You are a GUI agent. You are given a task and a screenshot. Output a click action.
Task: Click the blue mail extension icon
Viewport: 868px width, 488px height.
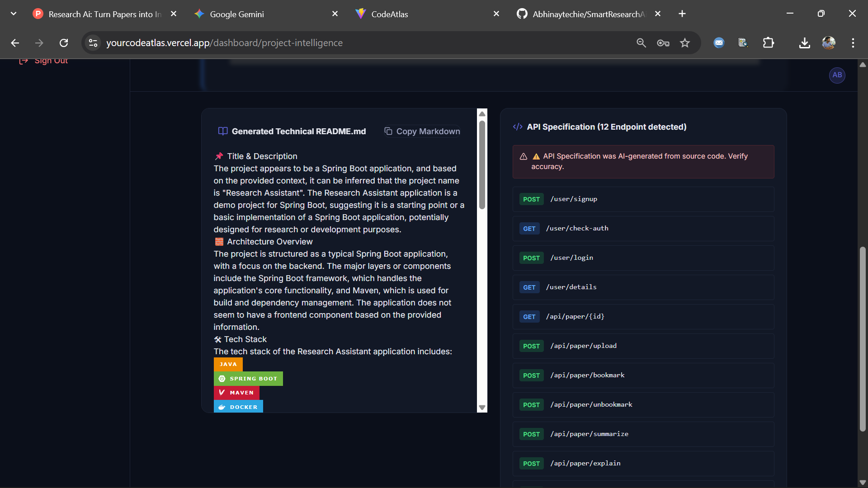(718, 43)
